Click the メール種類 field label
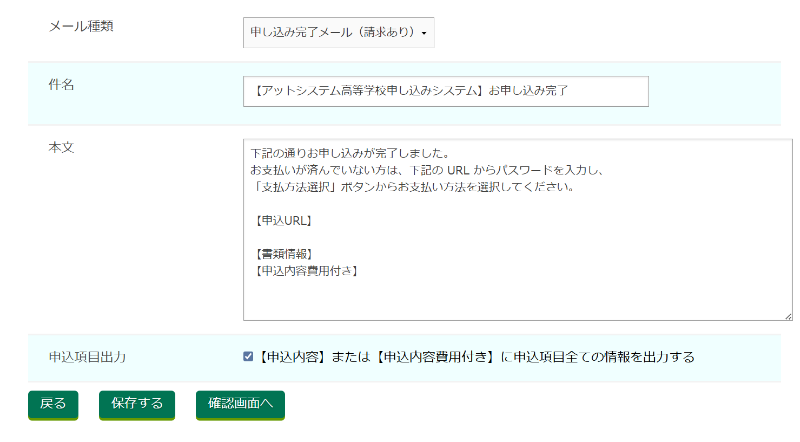The width and height of the screenshot is (800, 442). click(x=81, y=26)
